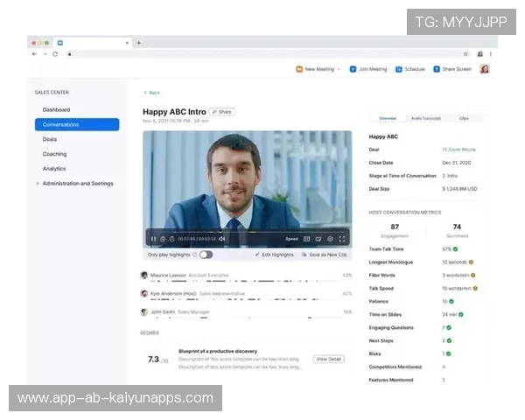
Task: Click the Join Meeting icon
Action: point(353,69)
